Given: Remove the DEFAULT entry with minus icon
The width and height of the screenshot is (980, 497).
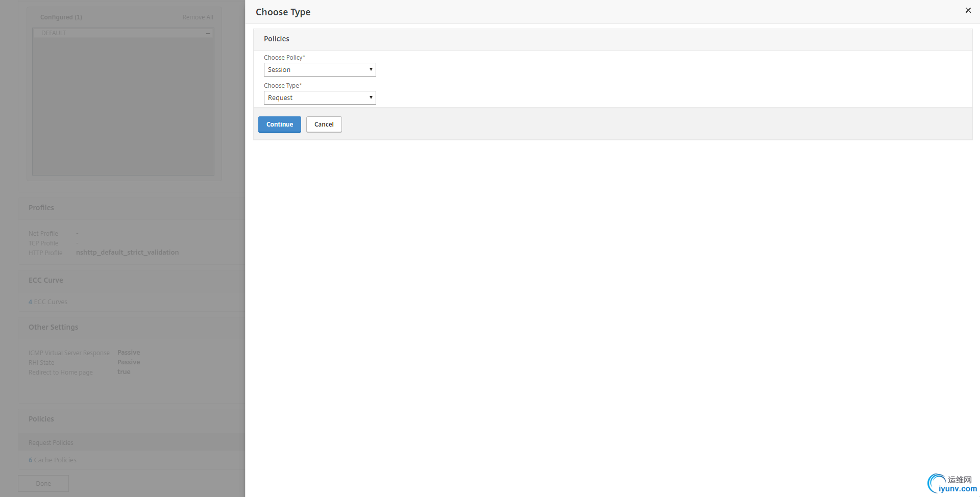Looking at the screenshot, I should coord(208,33).
